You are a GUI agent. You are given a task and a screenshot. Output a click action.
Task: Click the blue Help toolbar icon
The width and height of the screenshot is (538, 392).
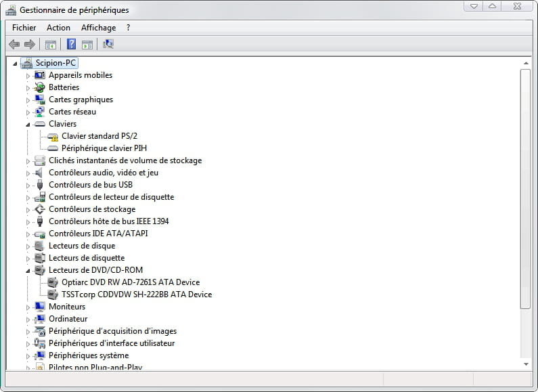click(x=71, y=45)
